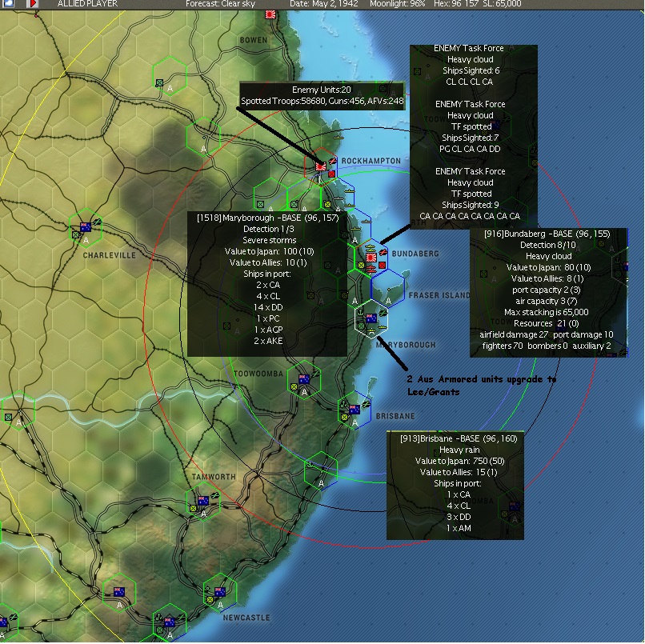Click the weather cloud icon in top bar
The image size is (645, 644).
tap(8, 4)
